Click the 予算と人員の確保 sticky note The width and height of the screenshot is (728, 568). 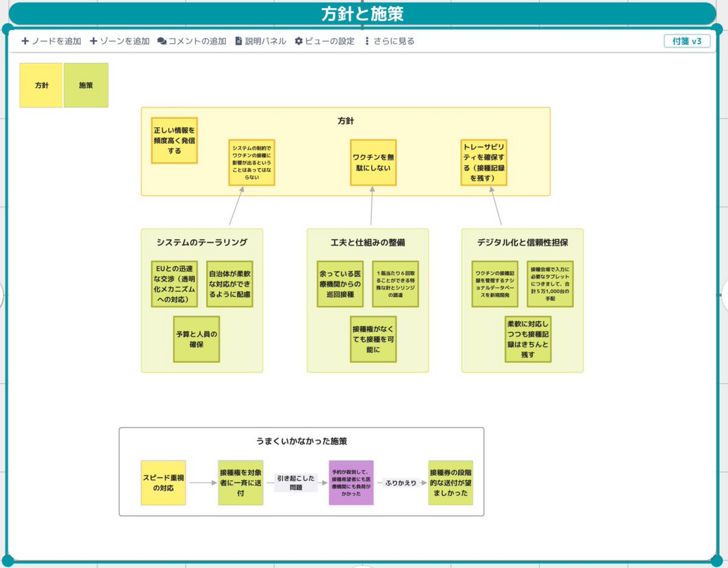[x=197, y=339]
